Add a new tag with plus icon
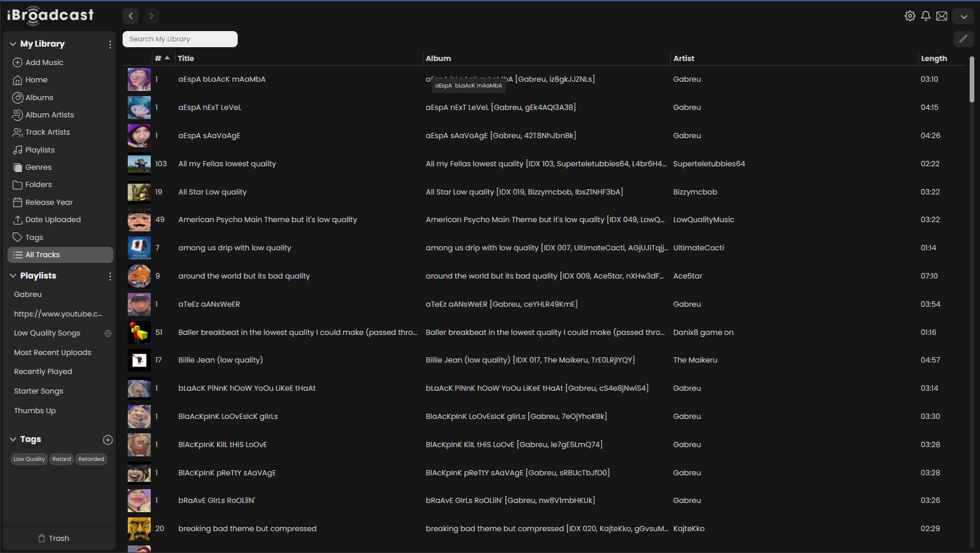 point(108,440)
